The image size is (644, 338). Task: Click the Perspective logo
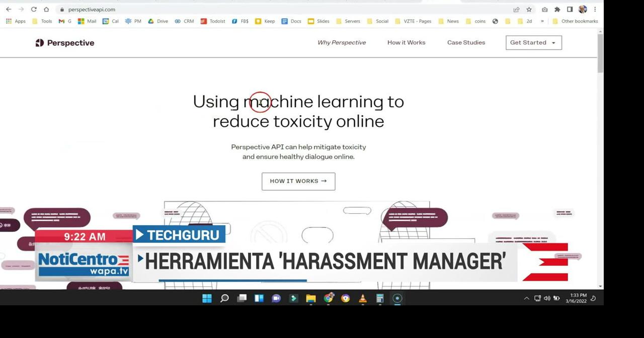(65, 43)
